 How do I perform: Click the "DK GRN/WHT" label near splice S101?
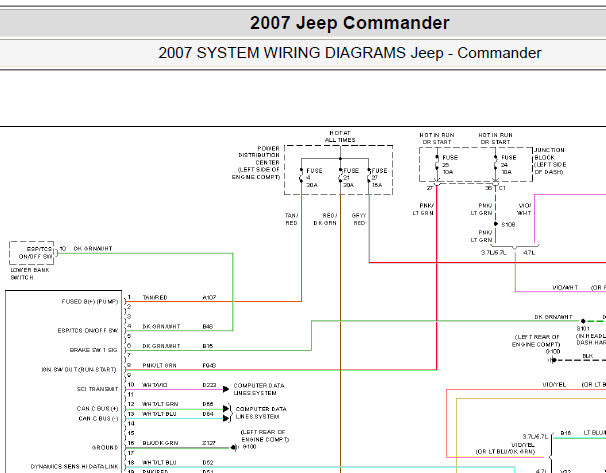point(553,317)
